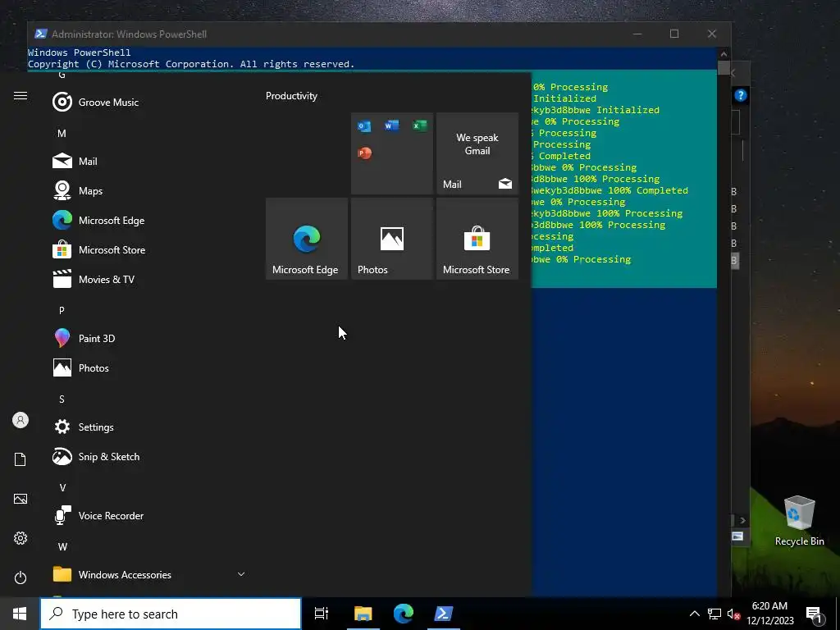
Task: Focus the Type here to search box
Action: tap(171, 614)
